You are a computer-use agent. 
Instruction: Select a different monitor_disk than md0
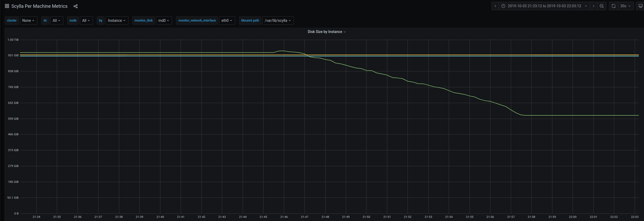pos(164,21)
